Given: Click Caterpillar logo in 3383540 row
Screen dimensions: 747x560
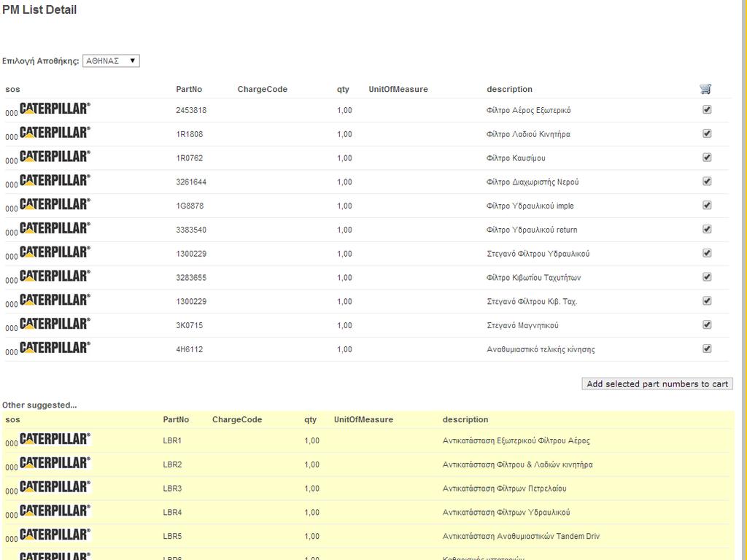Looking at the screenshot, I should [55, 228].
